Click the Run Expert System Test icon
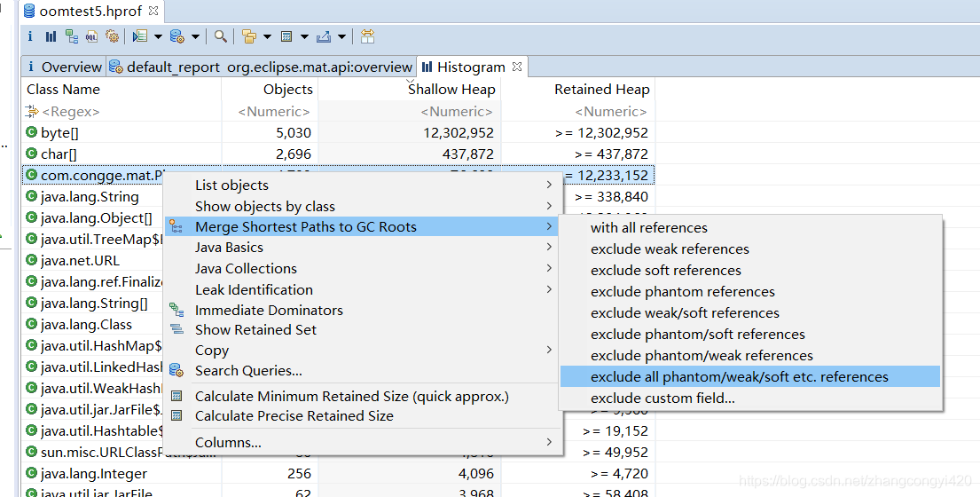The width and height of the screenshot is (980, 497). point(140,36)
